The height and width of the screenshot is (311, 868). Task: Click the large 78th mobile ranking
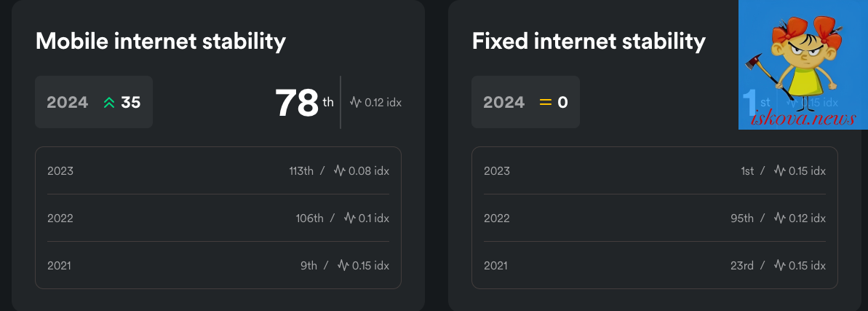304,103
